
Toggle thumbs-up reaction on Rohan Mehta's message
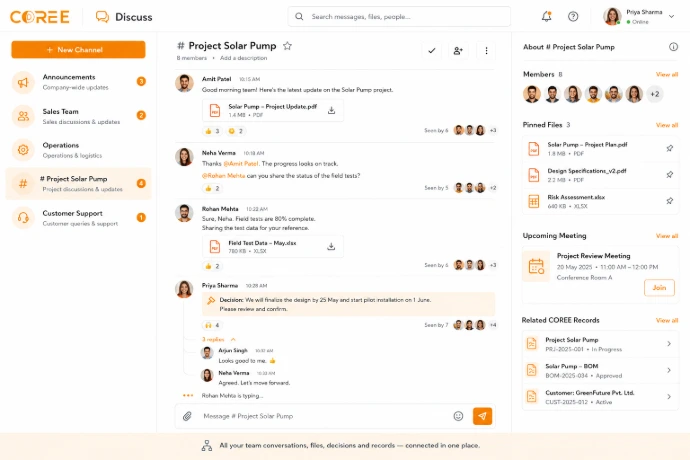click(212, 266)
